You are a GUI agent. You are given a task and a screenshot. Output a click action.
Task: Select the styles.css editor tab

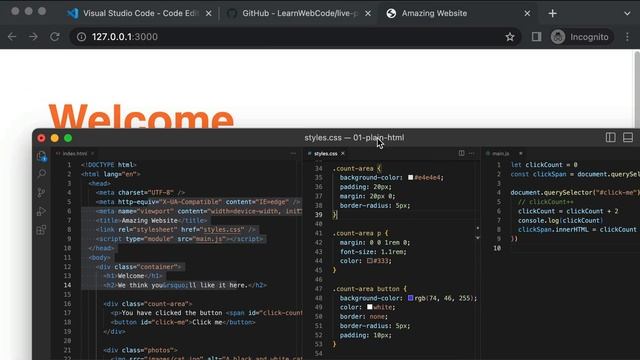[326, 153]
